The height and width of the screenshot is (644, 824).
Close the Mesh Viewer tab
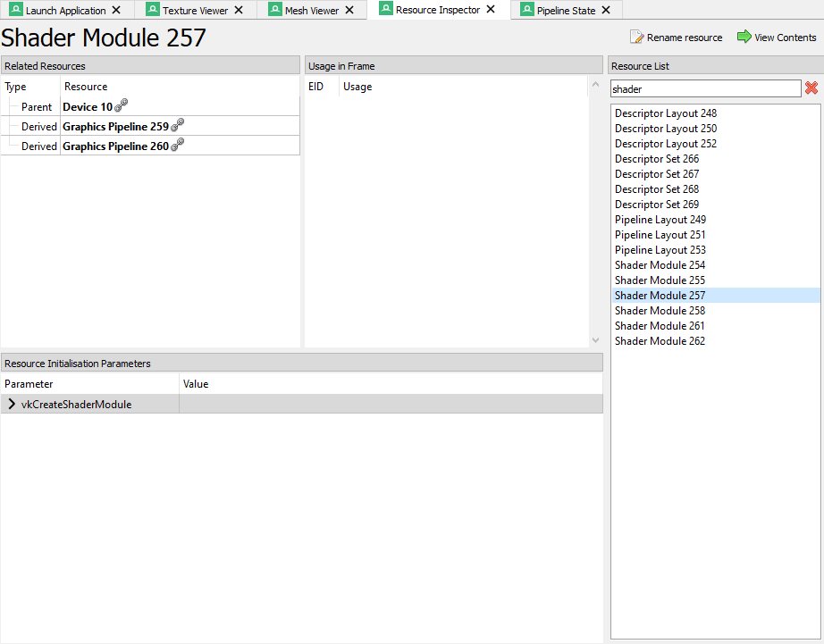351,11
